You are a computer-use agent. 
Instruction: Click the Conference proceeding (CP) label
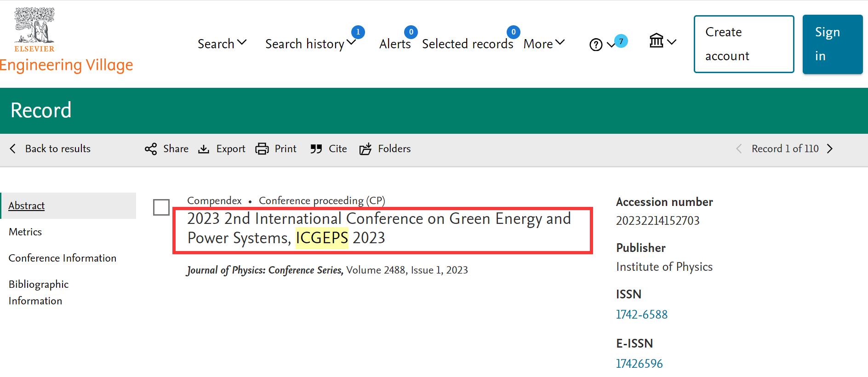[x=322, y=200]
